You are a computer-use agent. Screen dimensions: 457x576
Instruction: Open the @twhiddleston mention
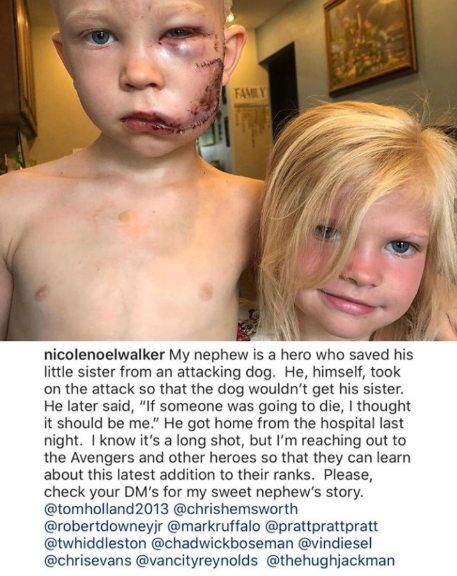click(x=95, y=543)
